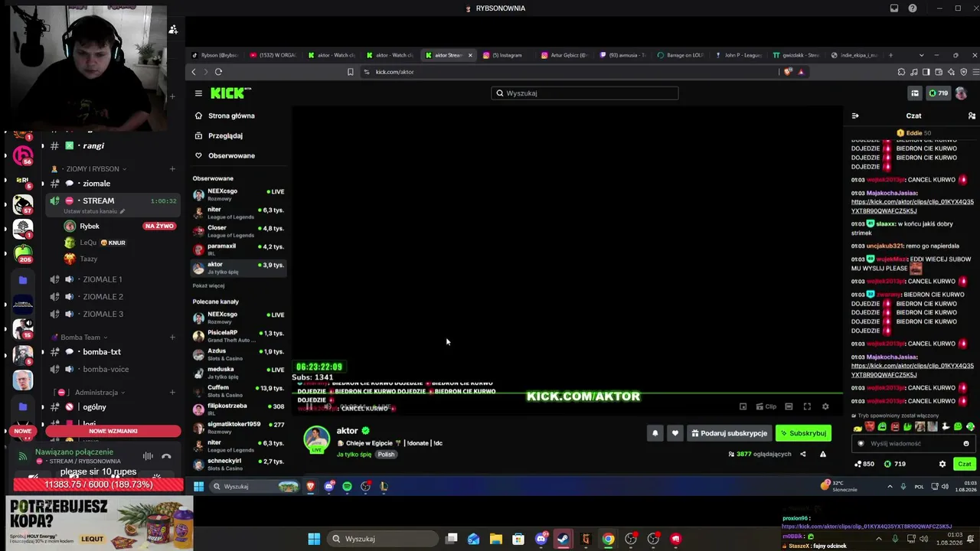The image size is (980, 551).
Task: Open Spotify from the inner taskbar
Action: coord(347,487)
